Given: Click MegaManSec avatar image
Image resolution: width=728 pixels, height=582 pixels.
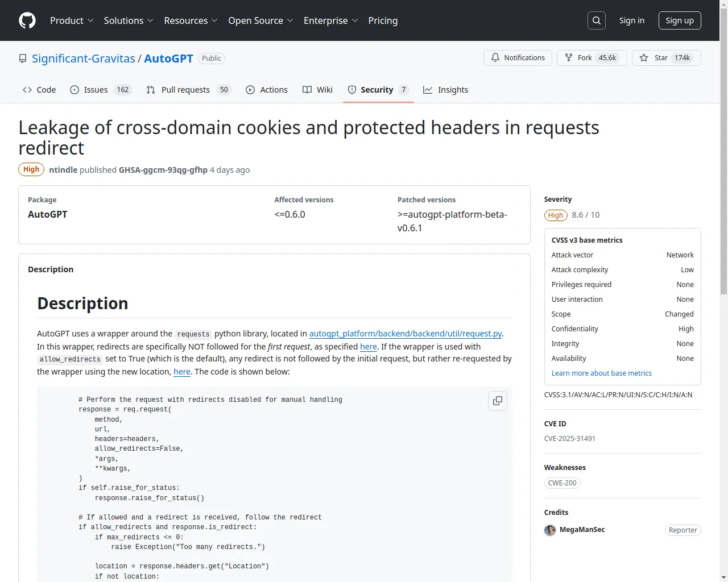Looking at the screenshot, I should (550, 530).
